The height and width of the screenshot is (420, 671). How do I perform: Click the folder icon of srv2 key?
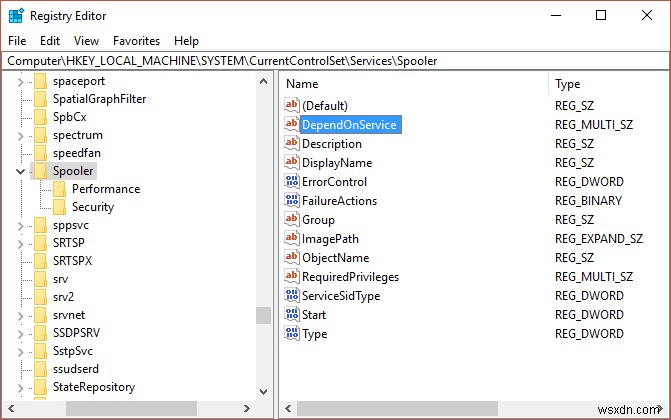(41, 297)
